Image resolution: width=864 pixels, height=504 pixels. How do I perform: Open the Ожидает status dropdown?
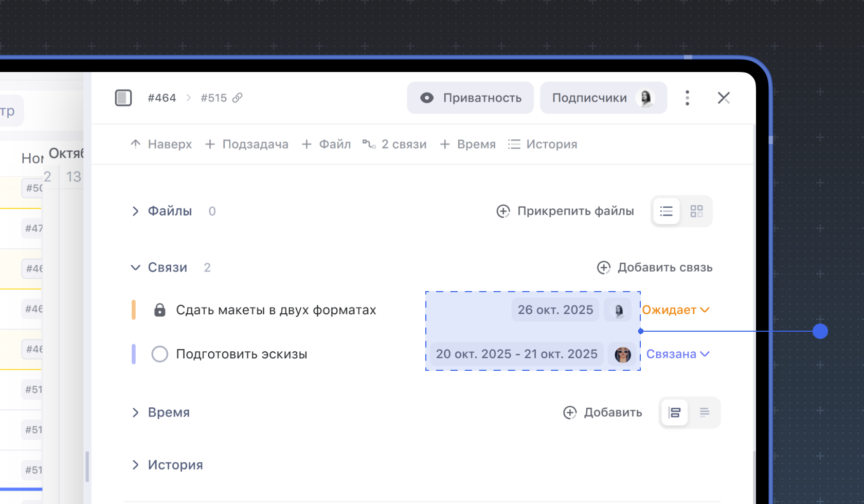676,310
